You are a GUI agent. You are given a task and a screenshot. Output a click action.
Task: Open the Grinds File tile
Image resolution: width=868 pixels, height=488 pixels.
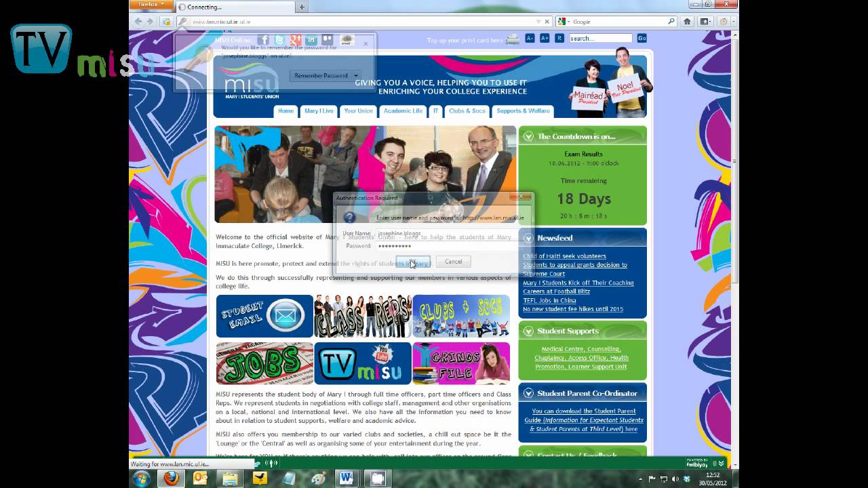pyautogui.click(x=461, y=363)
